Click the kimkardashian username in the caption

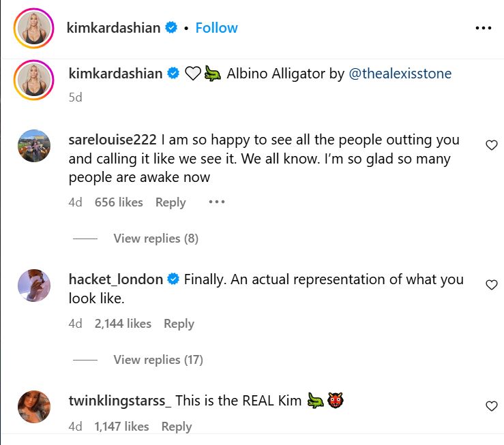(x=116, y=74)
